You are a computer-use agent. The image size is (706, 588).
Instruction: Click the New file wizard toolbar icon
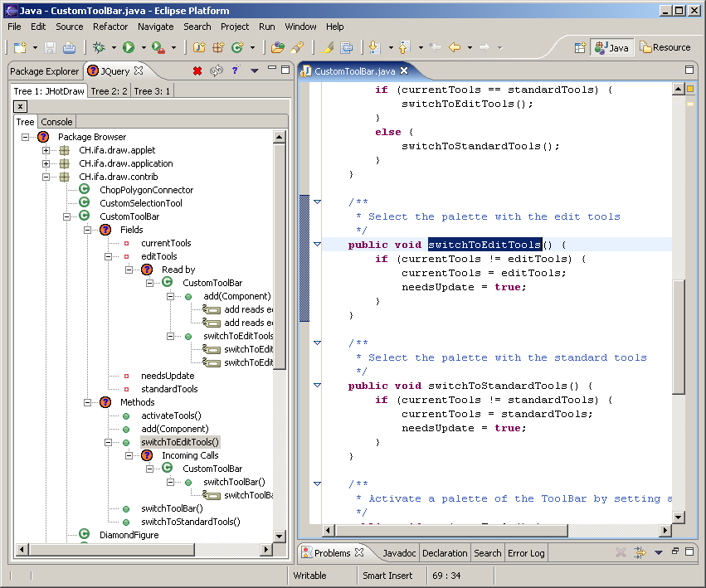tap(20, 47)
